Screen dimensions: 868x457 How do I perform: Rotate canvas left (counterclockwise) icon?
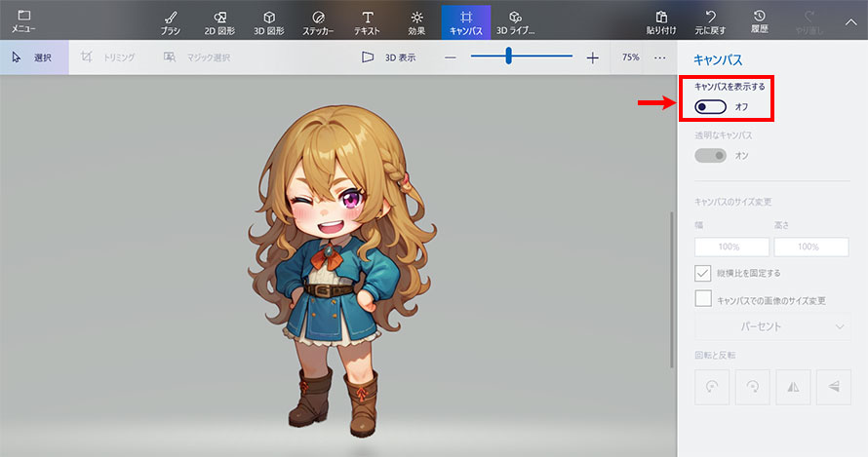(x=712, y=387)
